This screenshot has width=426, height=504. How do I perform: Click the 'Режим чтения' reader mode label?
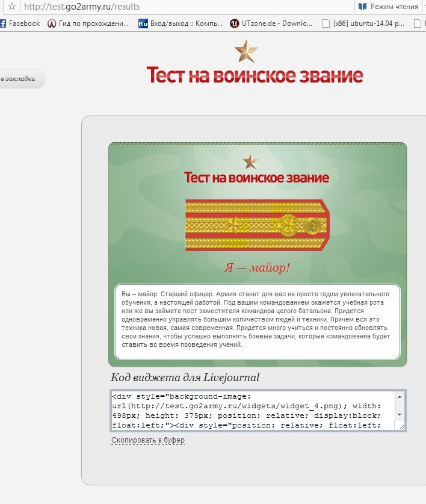tap(394, 7)
